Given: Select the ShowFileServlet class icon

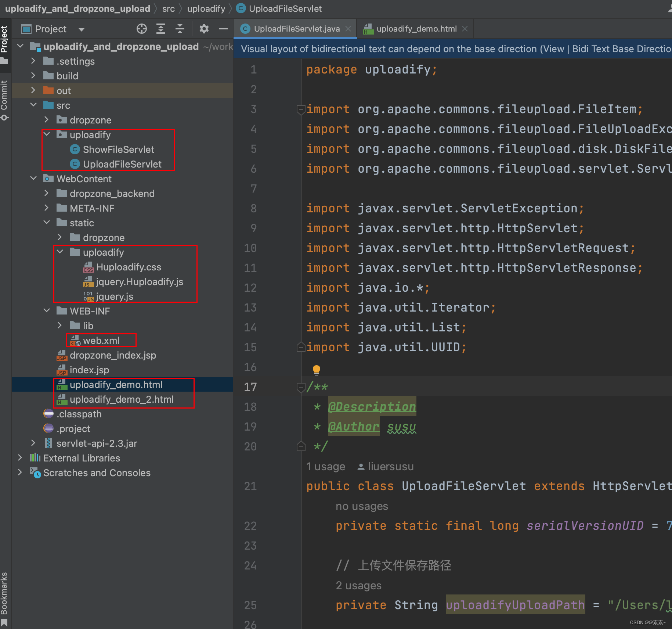Looking at the screenshot, I should [x=75, y=150].
